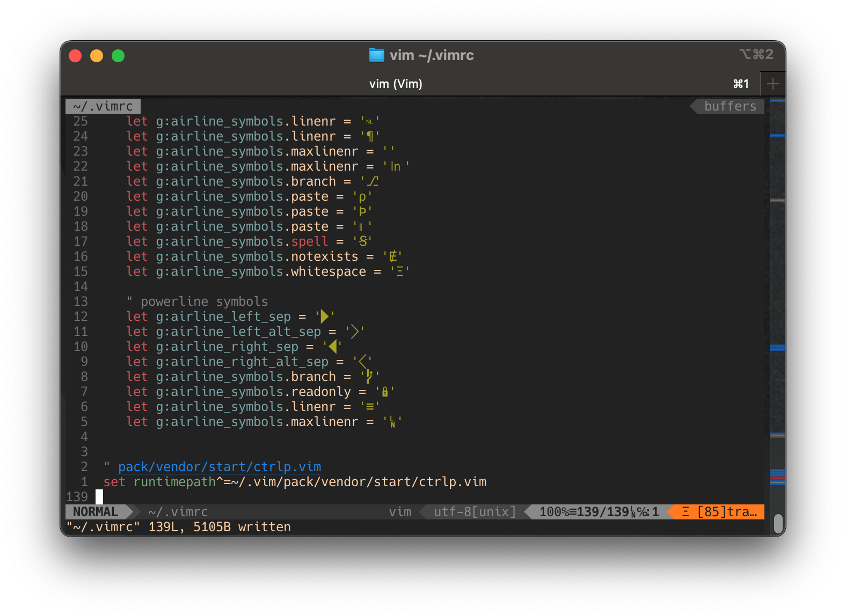This screenshot has width=846, height=616.
Task: Click the right powerline arrow symbol on line 12
Action: (324, 317)
